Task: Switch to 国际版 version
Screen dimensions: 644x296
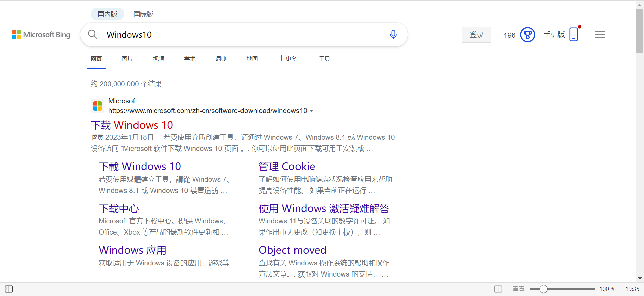Action: [x=143, y=14]
